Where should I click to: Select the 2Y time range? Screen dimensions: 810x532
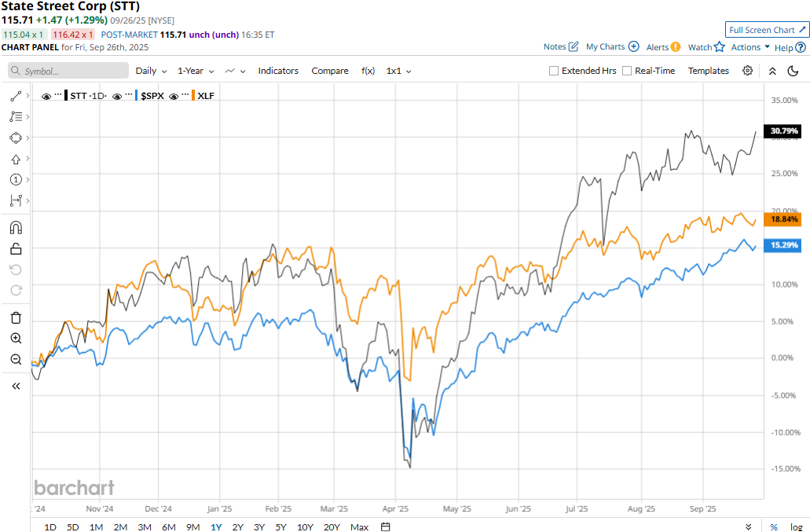pyautogui.click(x=237, y=526)
